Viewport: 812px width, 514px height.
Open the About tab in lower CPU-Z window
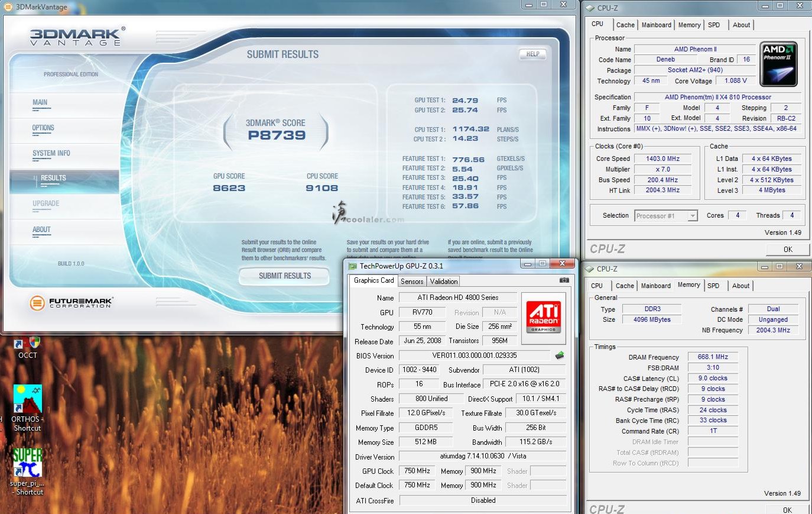(740, 286)
